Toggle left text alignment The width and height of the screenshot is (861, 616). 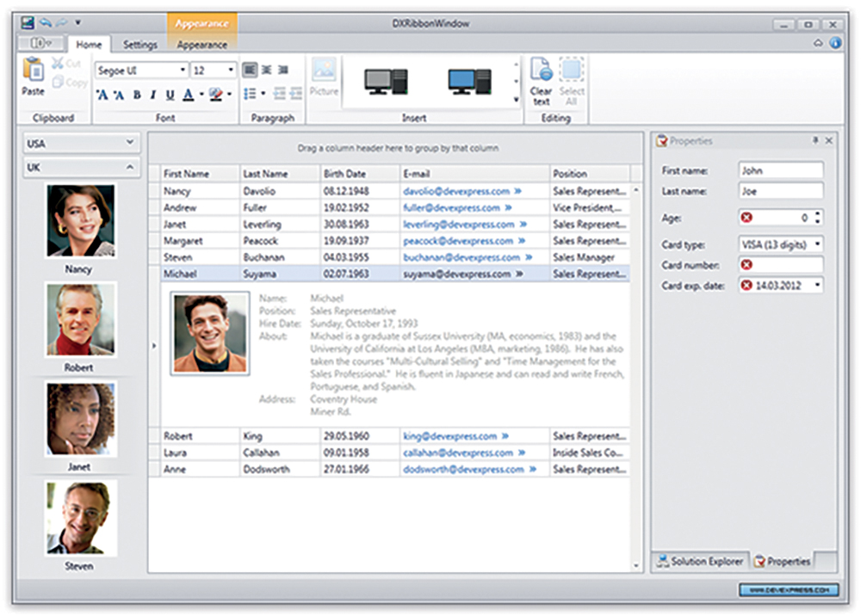pyautogui.click(x=250, y=70)
